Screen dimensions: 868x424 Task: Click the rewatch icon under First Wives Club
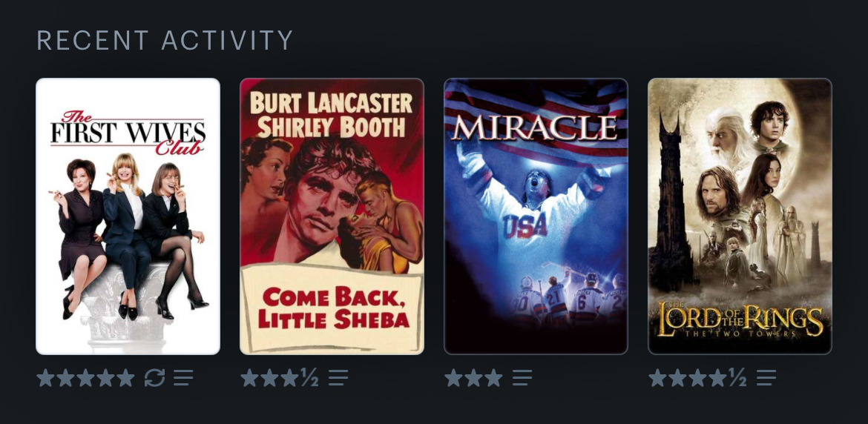pyautogui.click(x=154, y=378)
